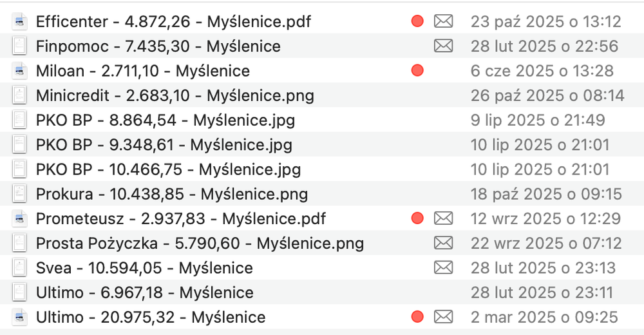The image size is (644, 335).
Task: Click file icon of PKO BP - 10.466,75
Action: tap(19, 169)
